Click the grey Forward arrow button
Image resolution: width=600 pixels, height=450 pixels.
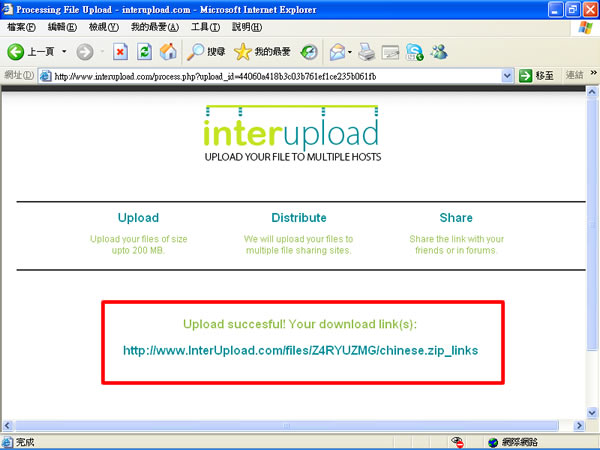[85, 52]
